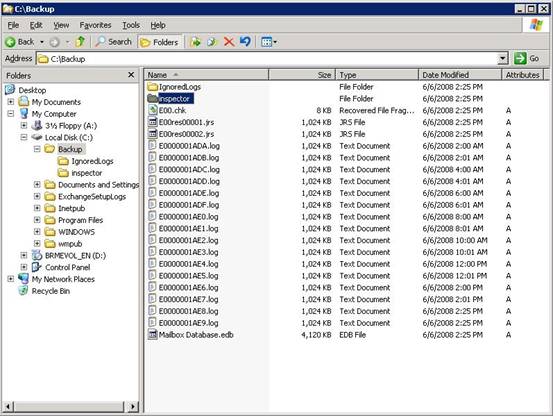Collapse the Backup folder tree node

[37, 149]
